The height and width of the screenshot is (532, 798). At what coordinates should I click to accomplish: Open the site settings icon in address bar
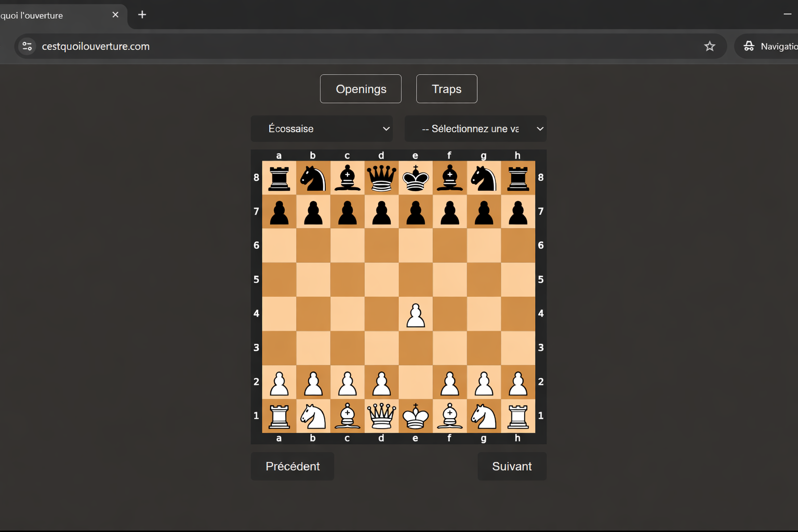tap(26, 46)
